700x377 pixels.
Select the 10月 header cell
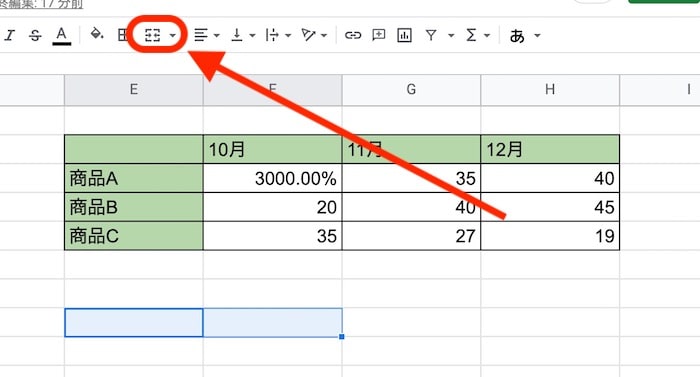tap(272, 149)
